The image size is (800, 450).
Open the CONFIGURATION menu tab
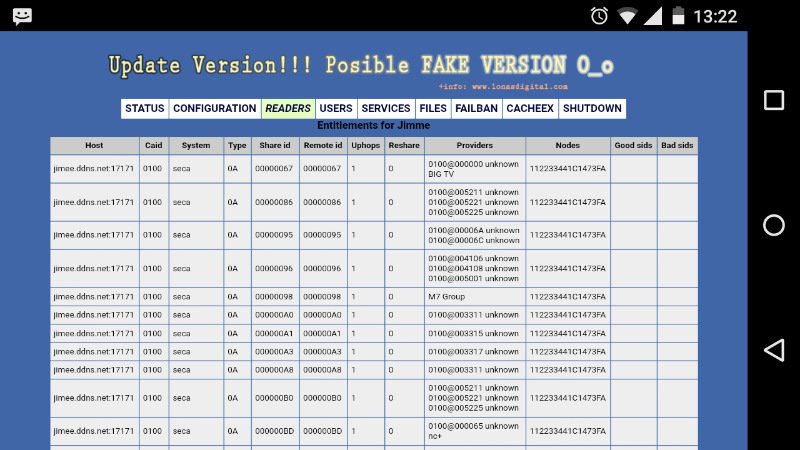pyautogui.click(x=214, y=109)
